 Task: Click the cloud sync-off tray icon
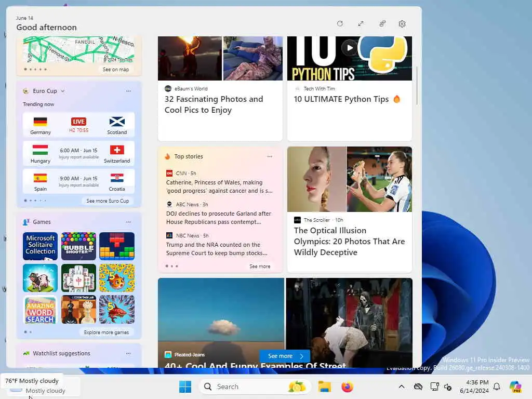click(418, 387)
